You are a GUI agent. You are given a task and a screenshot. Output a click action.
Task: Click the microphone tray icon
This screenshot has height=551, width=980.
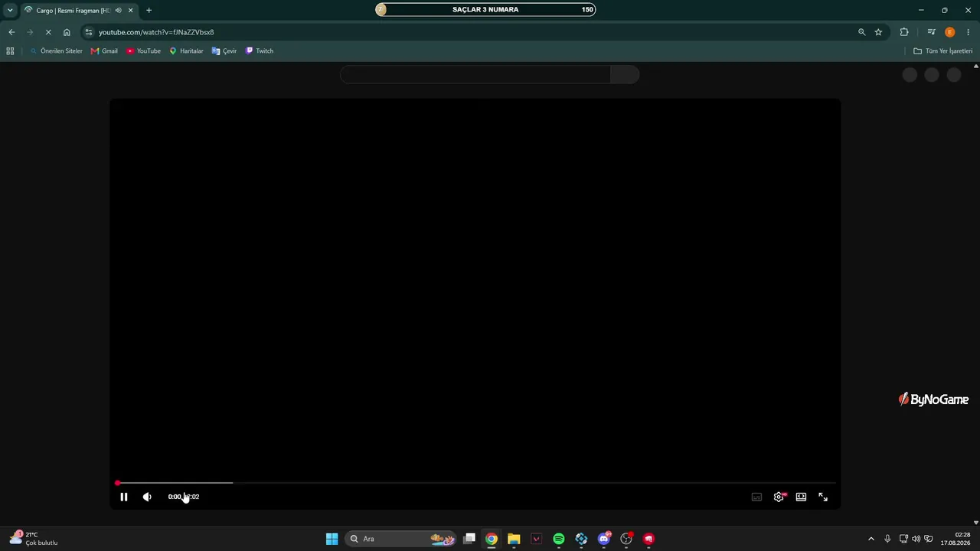(887, 539)
